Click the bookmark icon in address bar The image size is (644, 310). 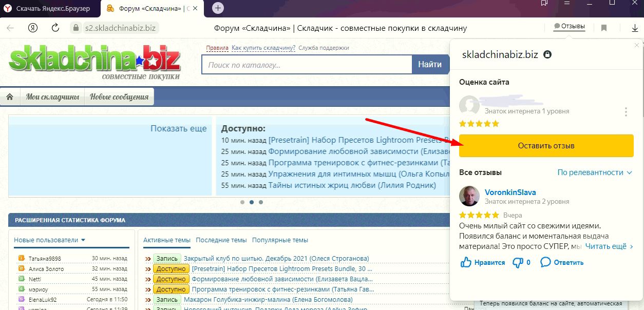click(604, 28)
